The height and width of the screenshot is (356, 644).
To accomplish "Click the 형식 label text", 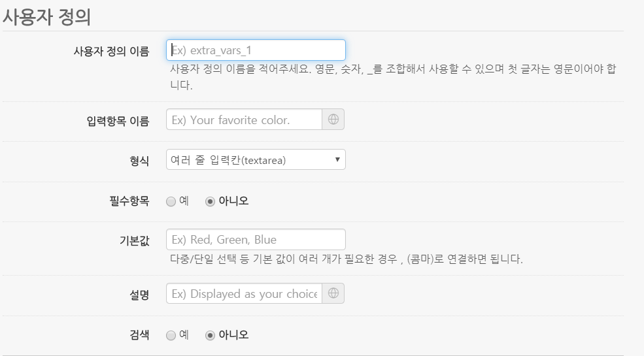I will pyautogui.click(x=139, y=160).
